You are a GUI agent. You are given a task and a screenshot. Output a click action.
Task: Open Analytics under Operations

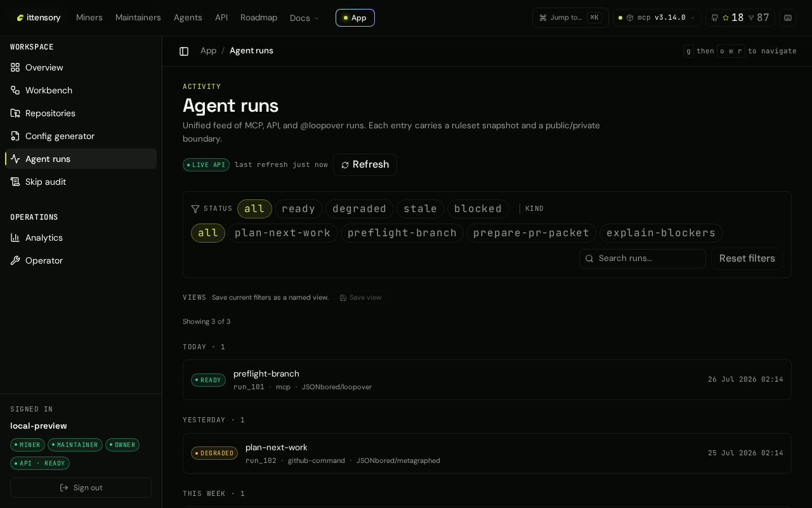(81, 237)
